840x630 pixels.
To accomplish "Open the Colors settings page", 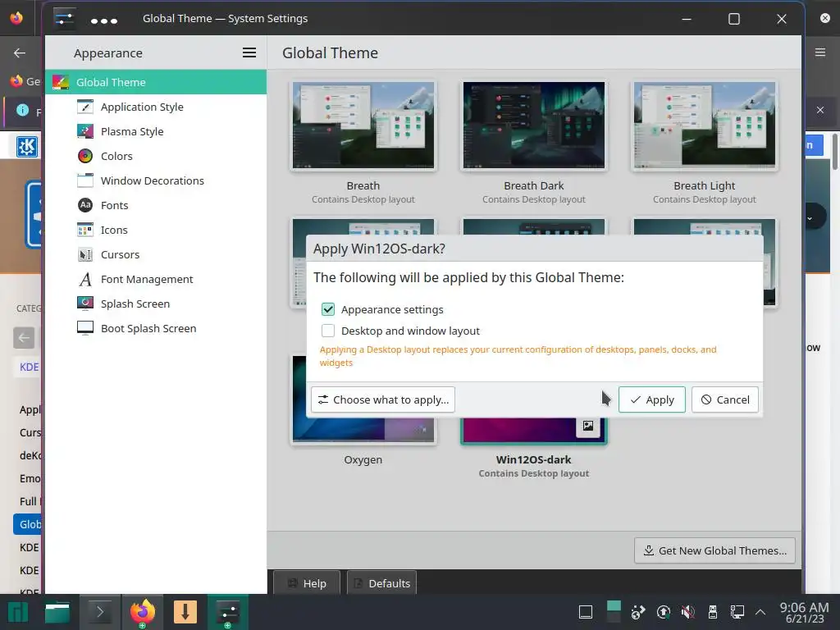I will (x=156, y=156).
